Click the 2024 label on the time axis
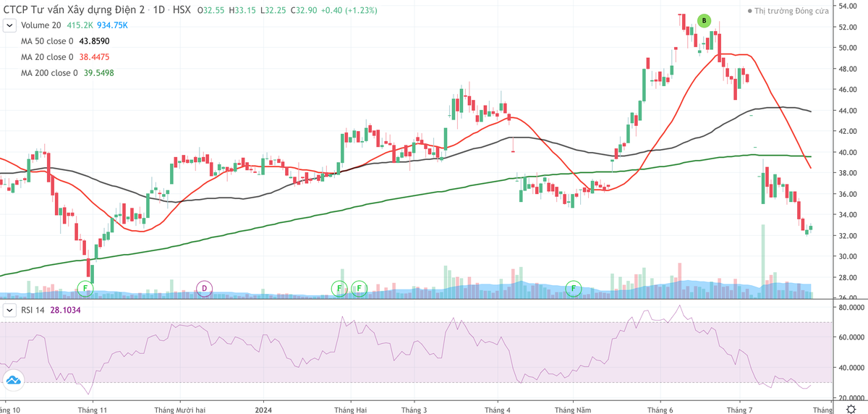 [x=263, y=409]
